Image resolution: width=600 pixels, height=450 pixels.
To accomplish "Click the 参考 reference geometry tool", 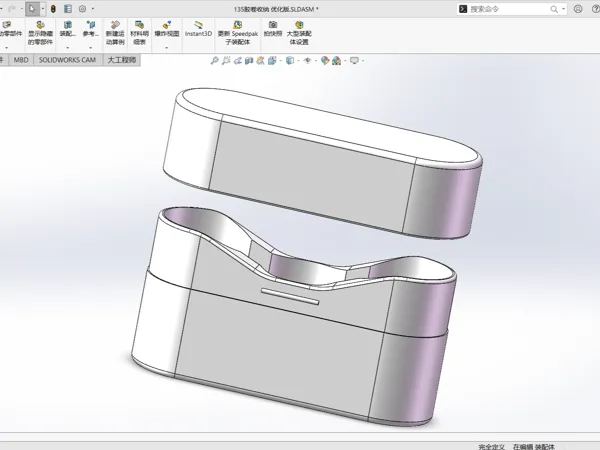I will click(x=91, y=29).
